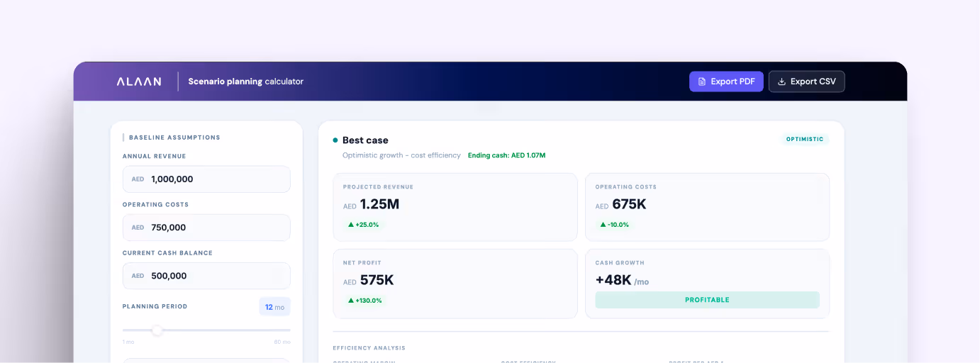The height and width of the screenshot is (363, 980).
Task: Click the OPTIMISTIC badge
Action: [805, 140]
